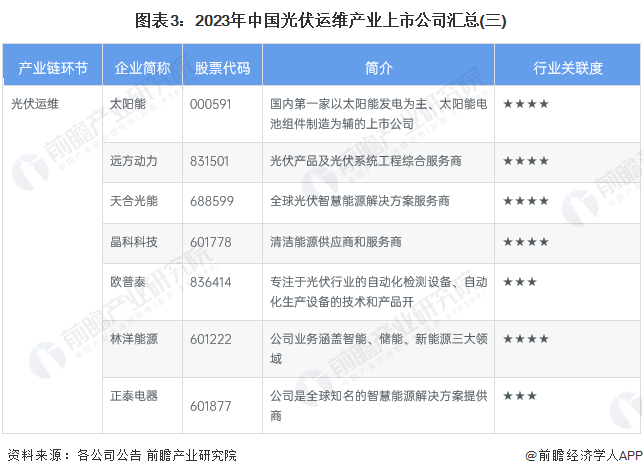Select stock code 000591

pos(210,104)
